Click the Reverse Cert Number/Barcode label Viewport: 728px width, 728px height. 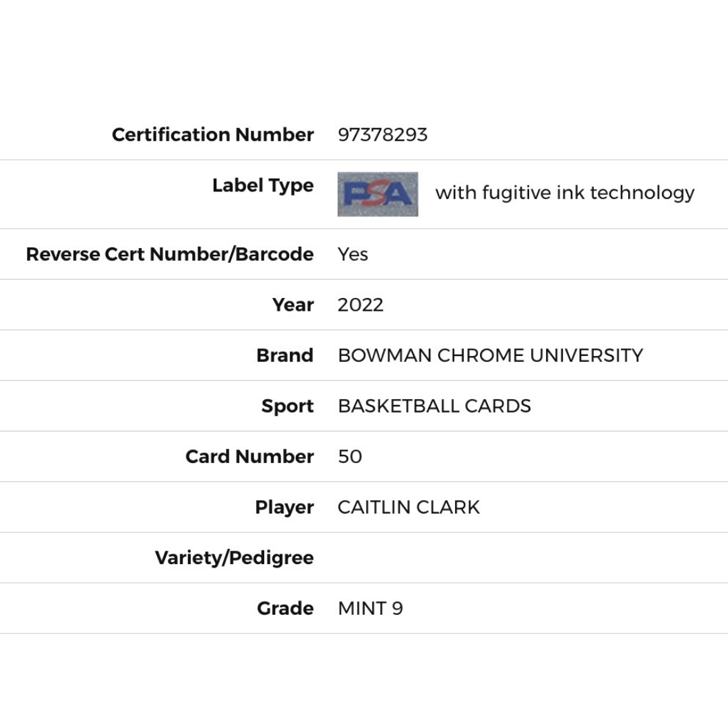coord(170,254)
